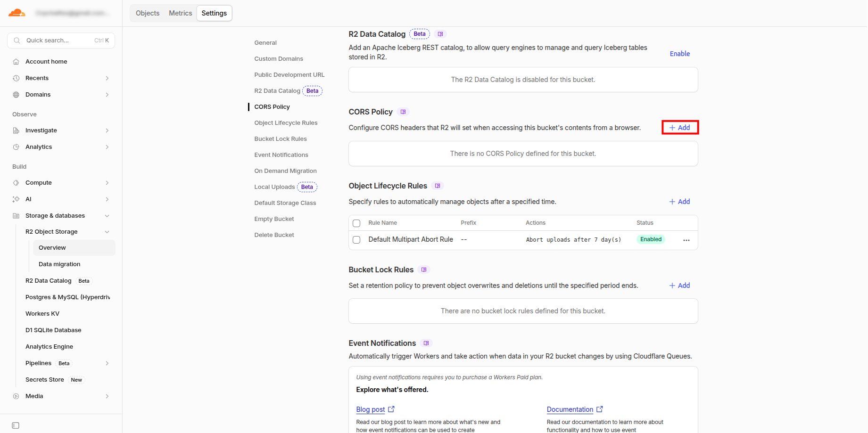Click the Quick search magnifier icon
The height and width of the screenshot is (433, 868).
(17, 41)
